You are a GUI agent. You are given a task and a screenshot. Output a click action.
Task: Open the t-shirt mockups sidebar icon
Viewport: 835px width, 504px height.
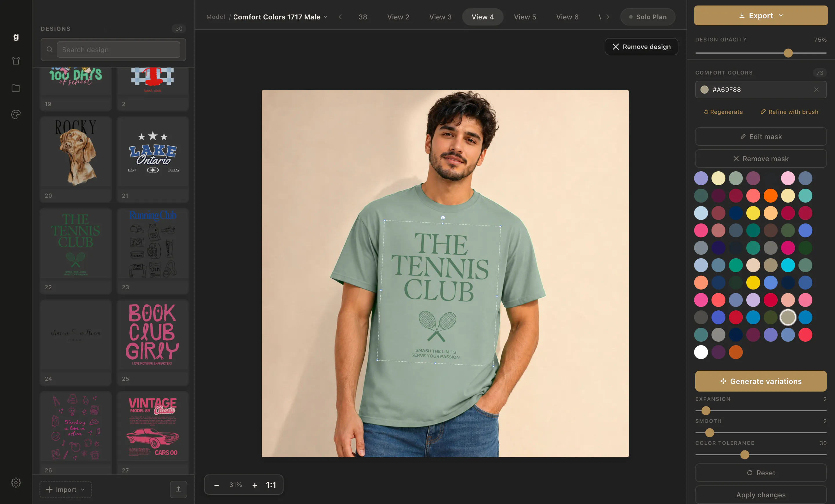click(x=16, y=61)
